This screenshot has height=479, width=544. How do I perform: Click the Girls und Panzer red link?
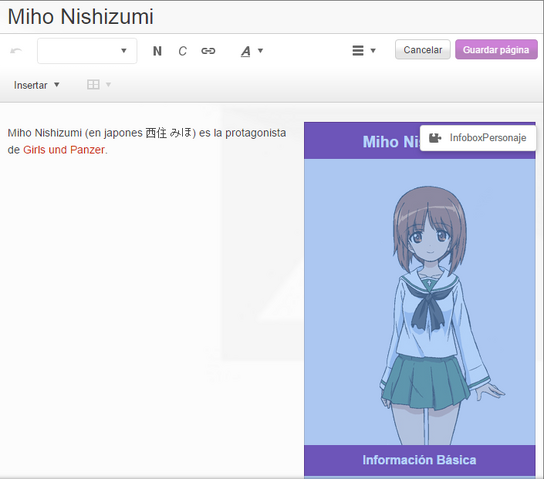tap(64, 150)
